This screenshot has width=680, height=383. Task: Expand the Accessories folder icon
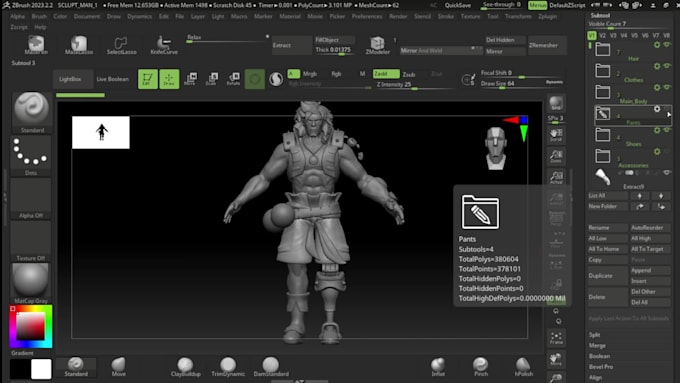pos(602,156)
